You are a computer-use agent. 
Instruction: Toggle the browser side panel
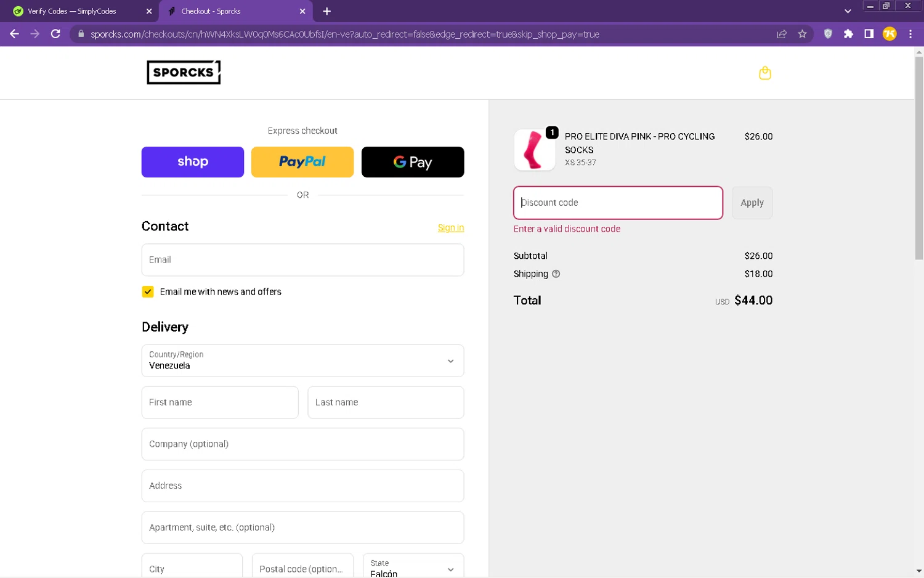(x=869, y=34)
